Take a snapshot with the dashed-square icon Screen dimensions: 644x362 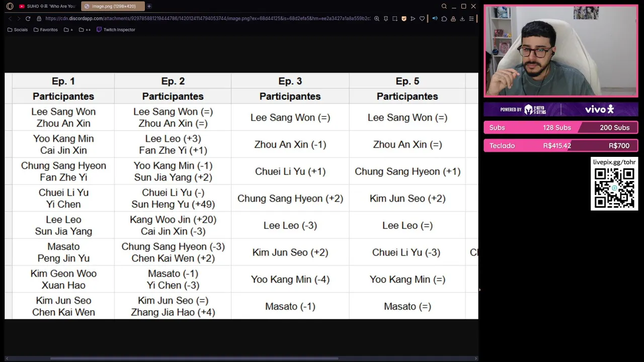(x=394, y=19)
